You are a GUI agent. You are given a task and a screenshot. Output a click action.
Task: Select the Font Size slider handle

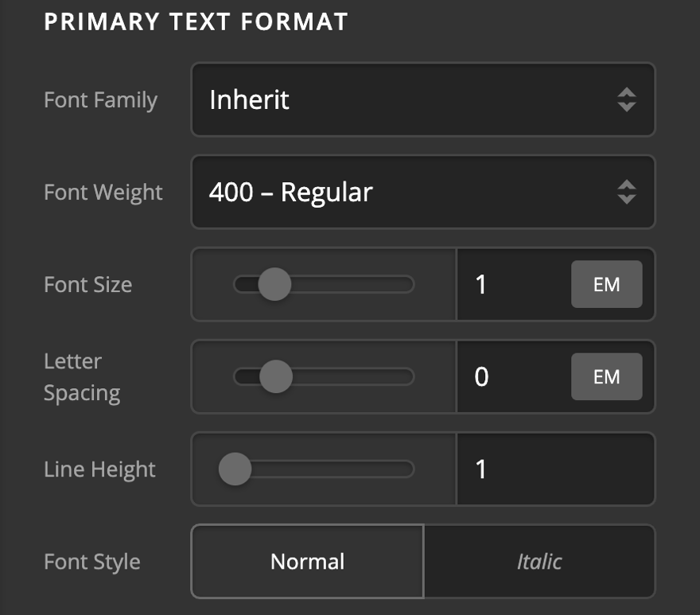274,284
